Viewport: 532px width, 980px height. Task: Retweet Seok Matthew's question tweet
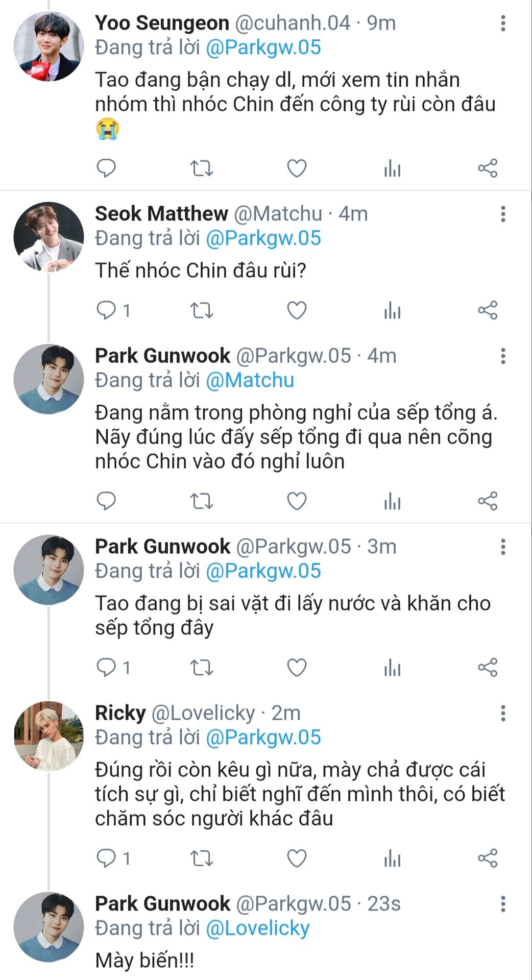pyautogui.click(x=201, y=310)
